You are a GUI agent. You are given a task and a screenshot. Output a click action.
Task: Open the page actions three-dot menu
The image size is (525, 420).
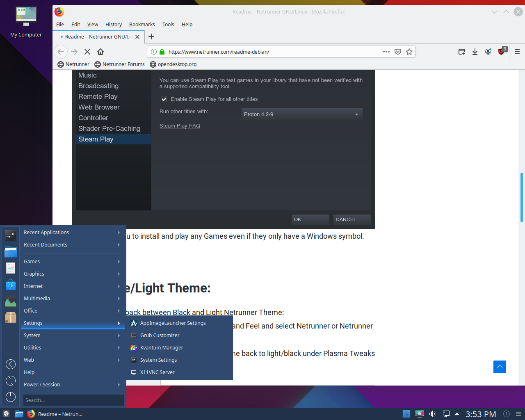tap(386, 52)
